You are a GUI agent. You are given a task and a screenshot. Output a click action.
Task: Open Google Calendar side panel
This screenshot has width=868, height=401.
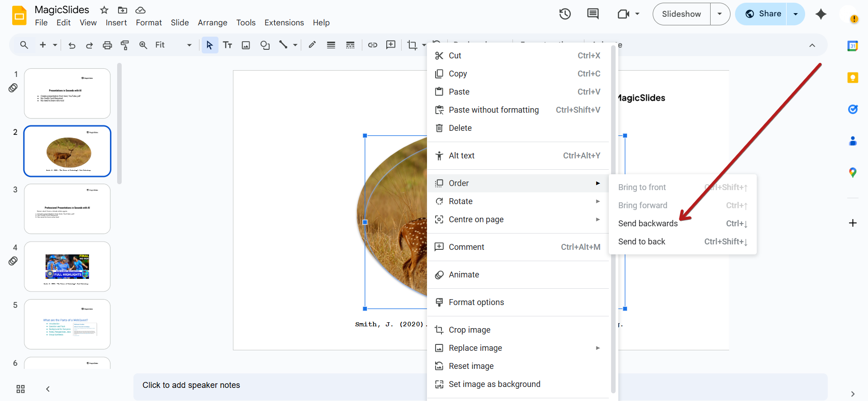point(853,46)
